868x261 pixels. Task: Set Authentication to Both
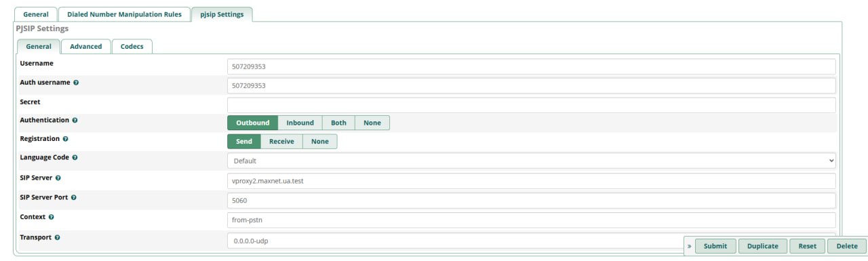(338, 123)
